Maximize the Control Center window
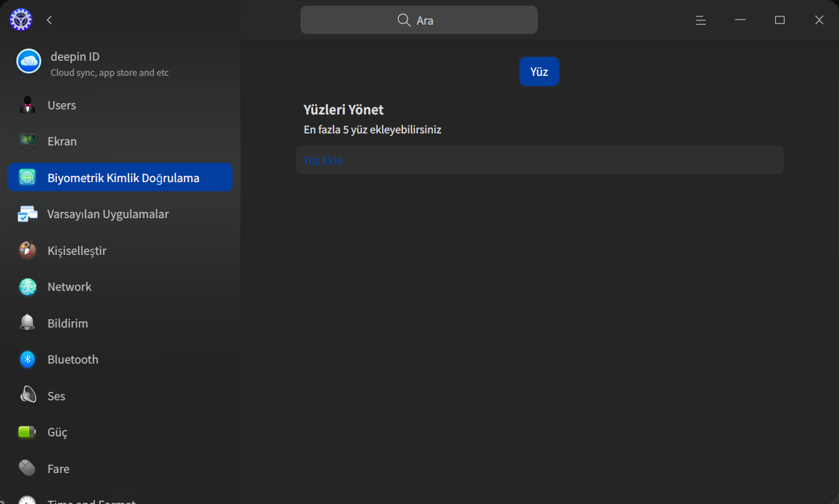Image resolution: width=839 pixels, height=504 pixels. click(x=780, y=20)
